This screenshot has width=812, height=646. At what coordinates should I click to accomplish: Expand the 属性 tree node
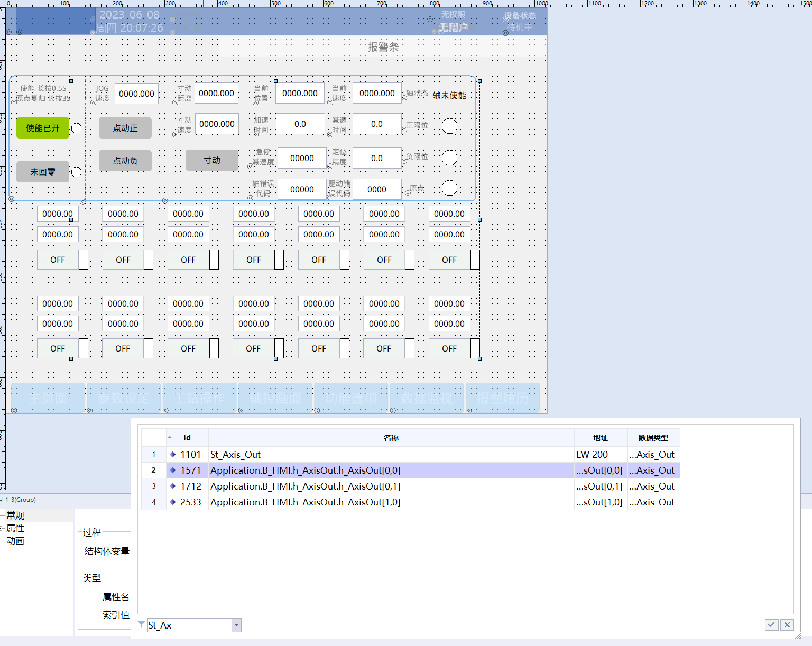(x=2, y=528)
